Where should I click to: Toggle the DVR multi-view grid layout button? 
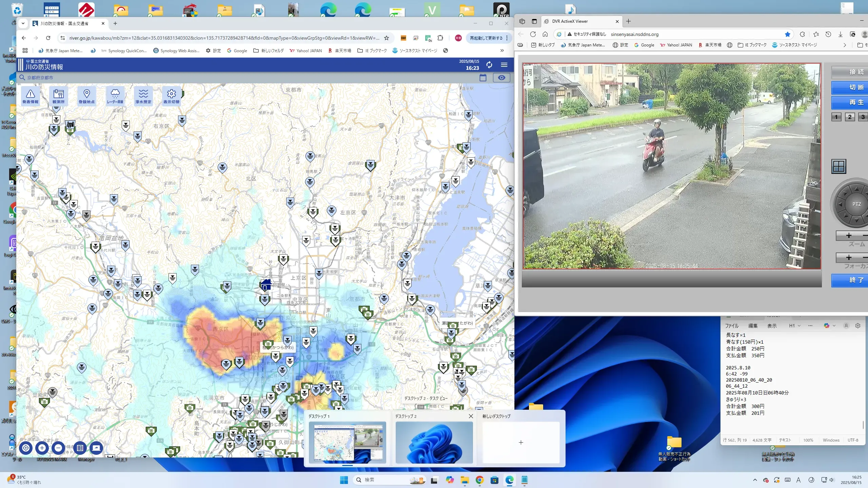(x=839, y=166)
